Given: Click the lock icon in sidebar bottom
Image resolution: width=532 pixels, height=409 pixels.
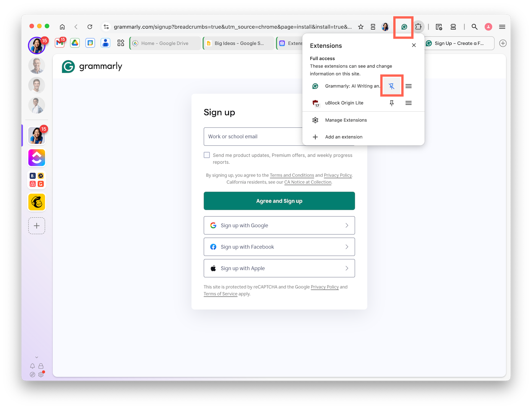Looking at the screenshot, I should 41,366.
